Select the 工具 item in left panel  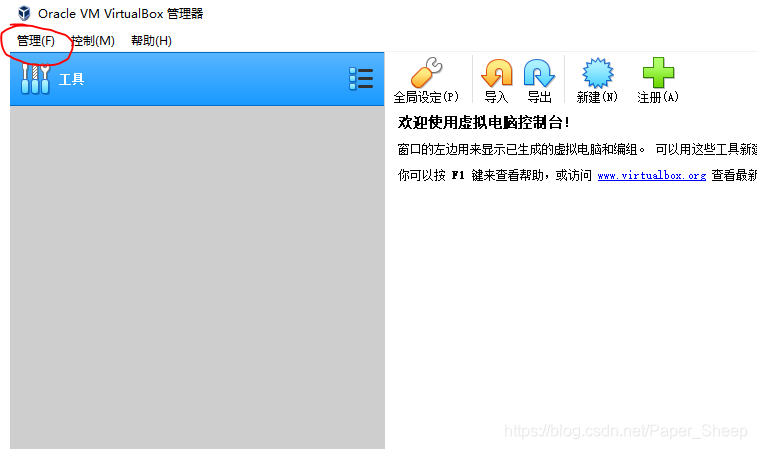pos(197,79)
